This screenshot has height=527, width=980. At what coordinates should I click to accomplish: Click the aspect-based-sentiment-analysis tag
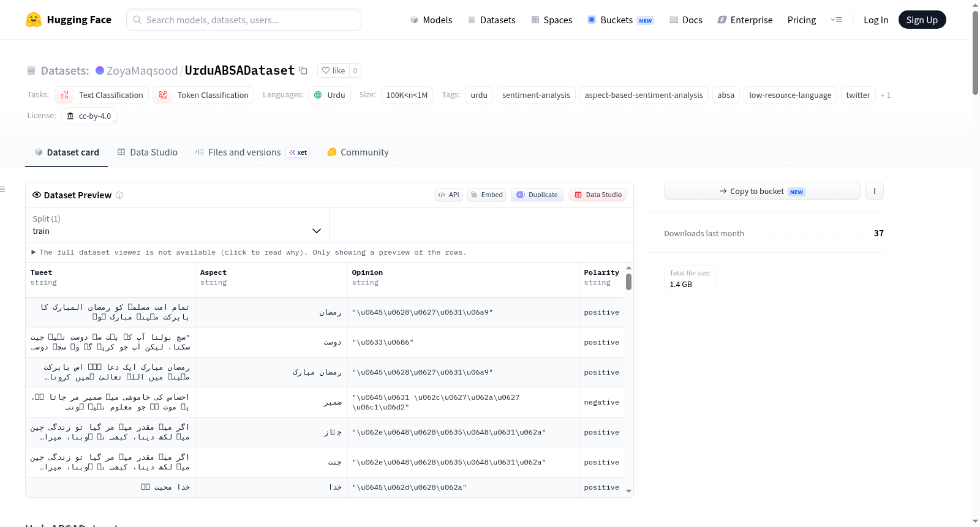(644, 95)
